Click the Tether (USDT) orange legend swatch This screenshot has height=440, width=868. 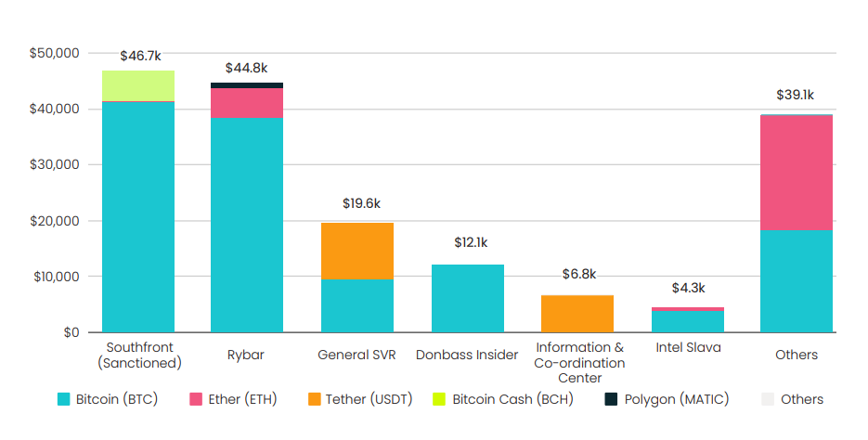click(315, 399)
